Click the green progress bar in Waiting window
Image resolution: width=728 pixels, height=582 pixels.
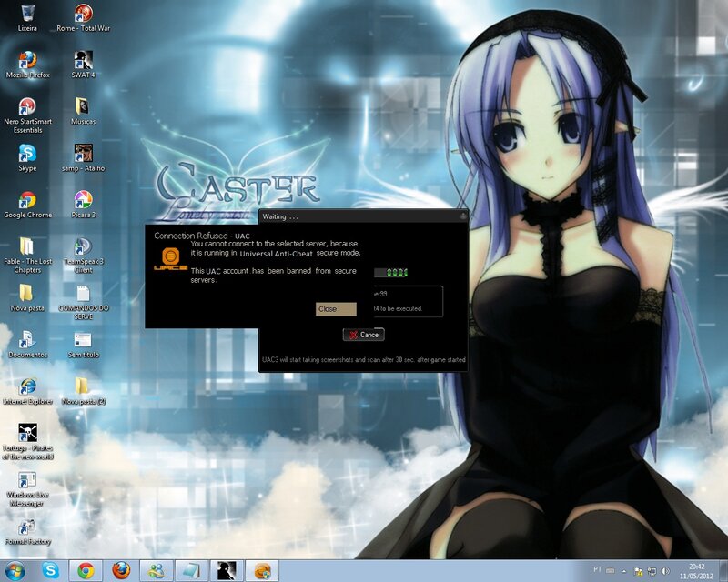(391, 273)
